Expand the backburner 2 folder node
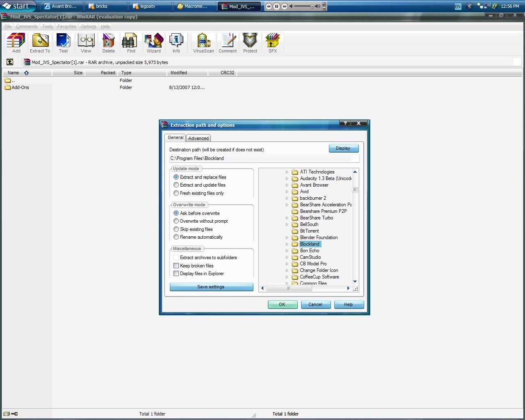The image size is (525, 420). (287, 199)
